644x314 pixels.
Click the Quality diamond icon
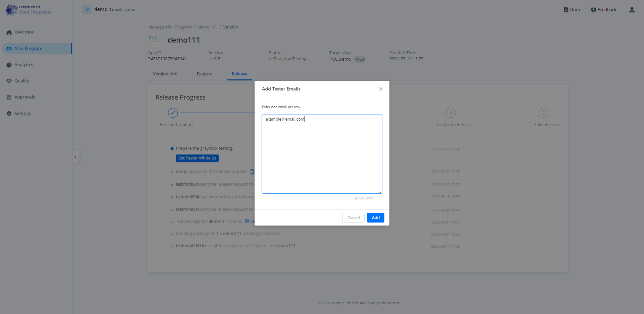[x=9, y=81]
